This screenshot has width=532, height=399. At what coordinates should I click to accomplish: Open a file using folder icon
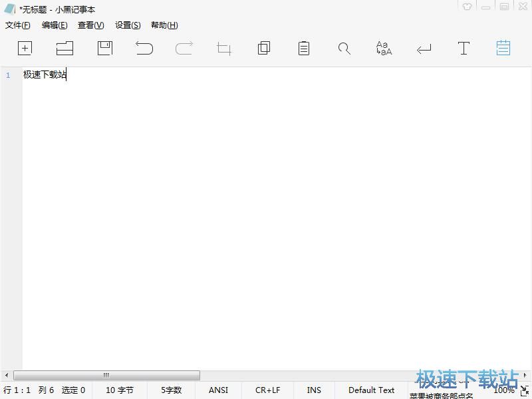point(65,48)
